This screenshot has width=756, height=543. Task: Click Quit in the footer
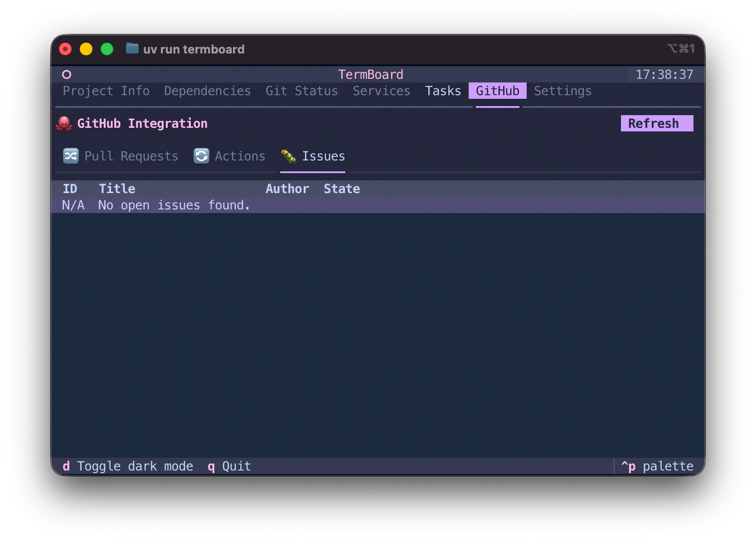[229, 466]
